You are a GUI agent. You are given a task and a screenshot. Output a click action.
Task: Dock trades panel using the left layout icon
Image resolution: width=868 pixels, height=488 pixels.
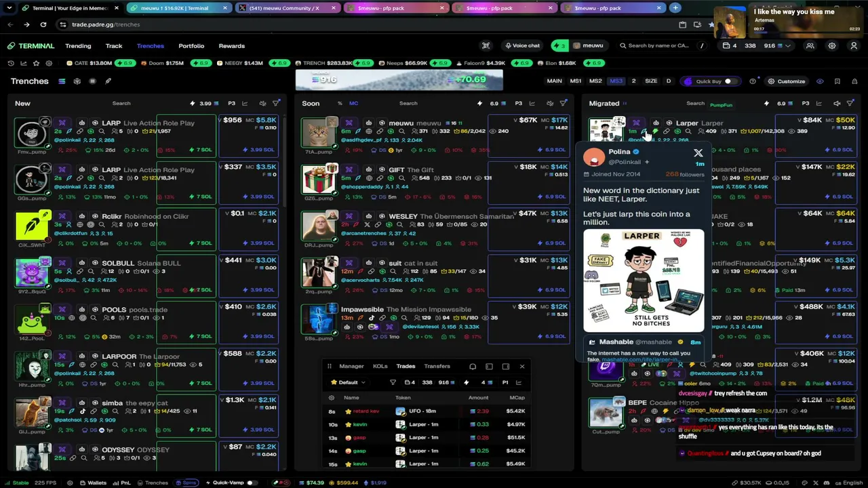point(489,367)
